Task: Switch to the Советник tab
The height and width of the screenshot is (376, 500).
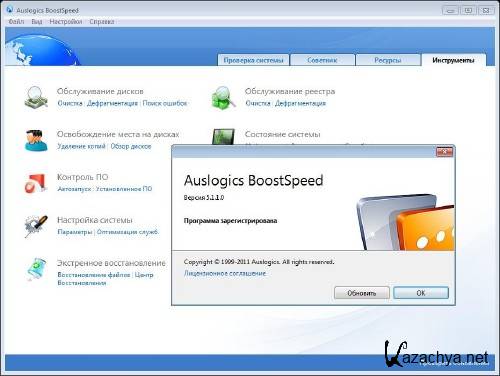Action: click(322, 60)
